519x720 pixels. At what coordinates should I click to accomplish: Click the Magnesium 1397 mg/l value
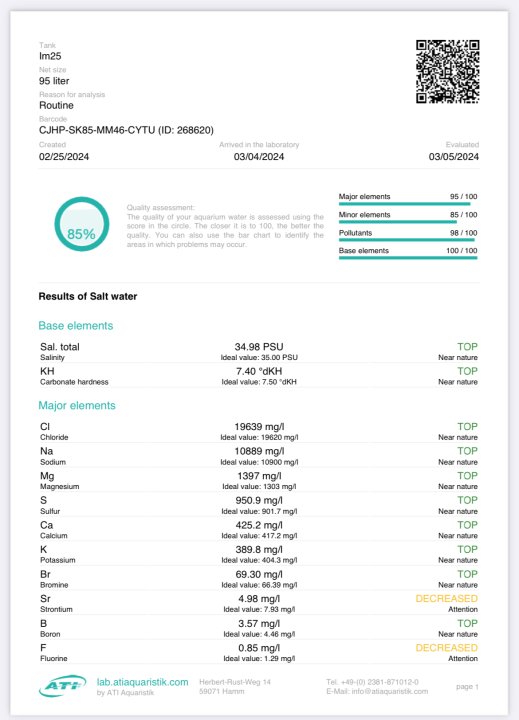pyautogui.click(x=259, y=476)
